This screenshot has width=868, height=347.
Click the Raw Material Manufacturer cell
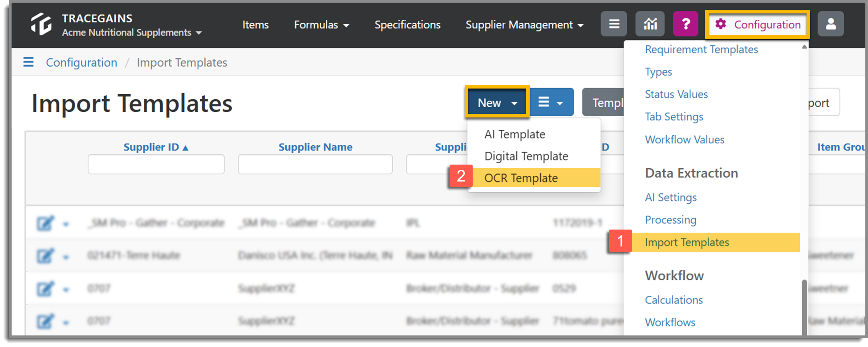[469, 255]
